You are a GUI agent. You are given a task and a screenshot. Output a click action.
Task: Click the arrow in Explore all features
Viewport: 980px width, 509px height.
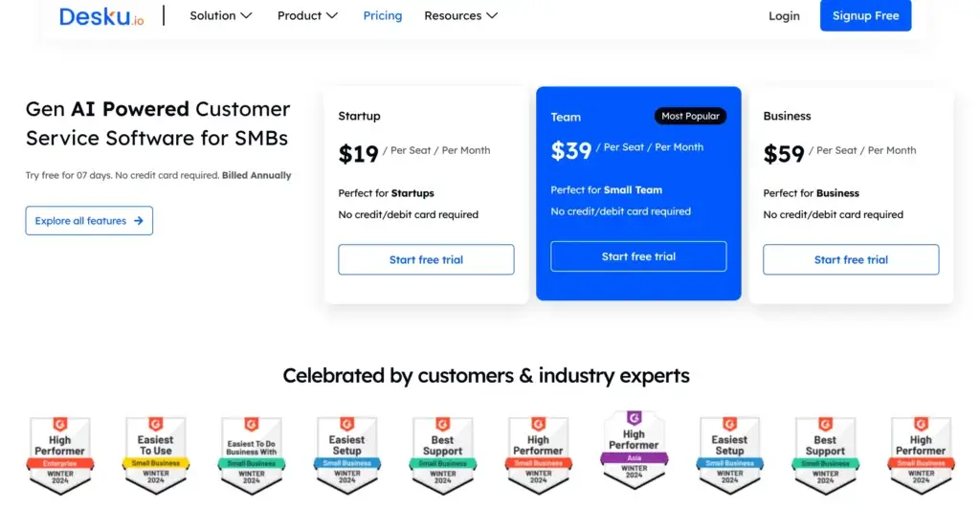tap(139, 220)
